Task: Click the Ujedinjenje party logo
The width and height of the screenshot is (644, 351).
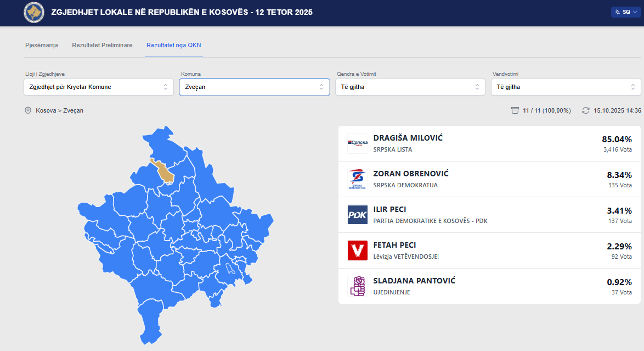Action: [x=358, y=286]
